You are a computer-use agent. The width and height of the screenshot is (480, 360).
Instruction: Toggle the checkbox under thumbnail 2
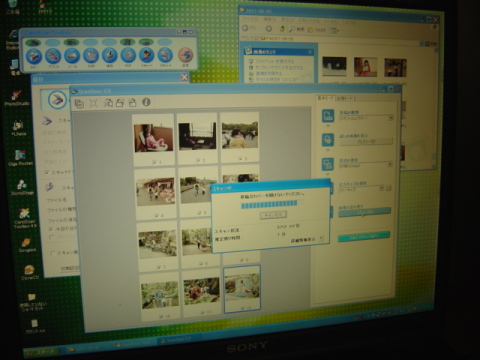(x=198, y=161)
